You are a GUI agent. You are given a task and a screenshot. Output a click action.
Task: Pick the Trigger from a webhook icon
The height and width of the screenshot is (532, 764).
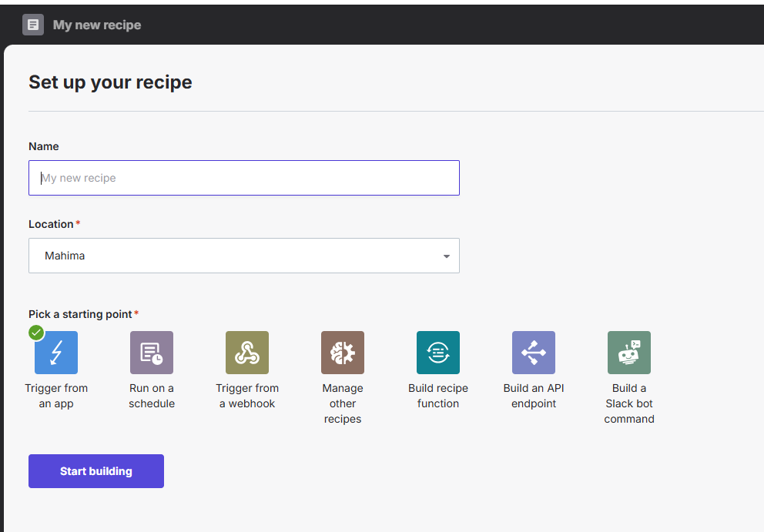pyautogui.click(x=247, y=353)
